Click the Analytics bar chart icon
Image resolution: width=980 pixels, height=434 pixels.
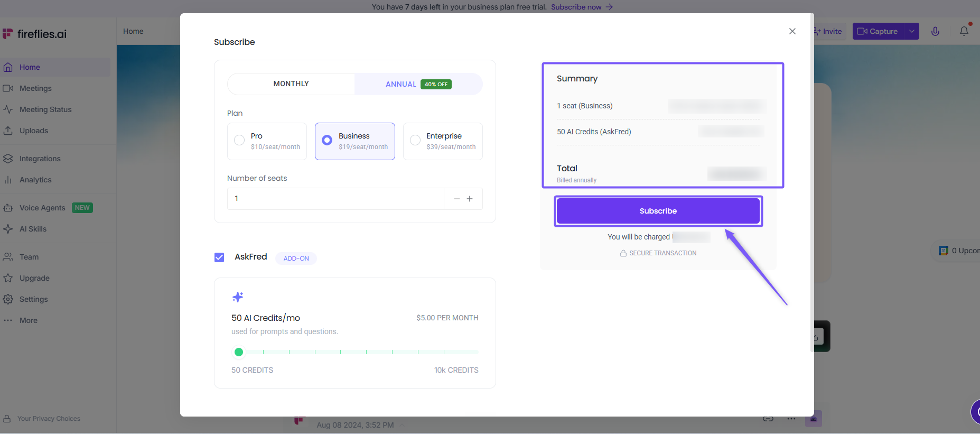coord(8,180)
